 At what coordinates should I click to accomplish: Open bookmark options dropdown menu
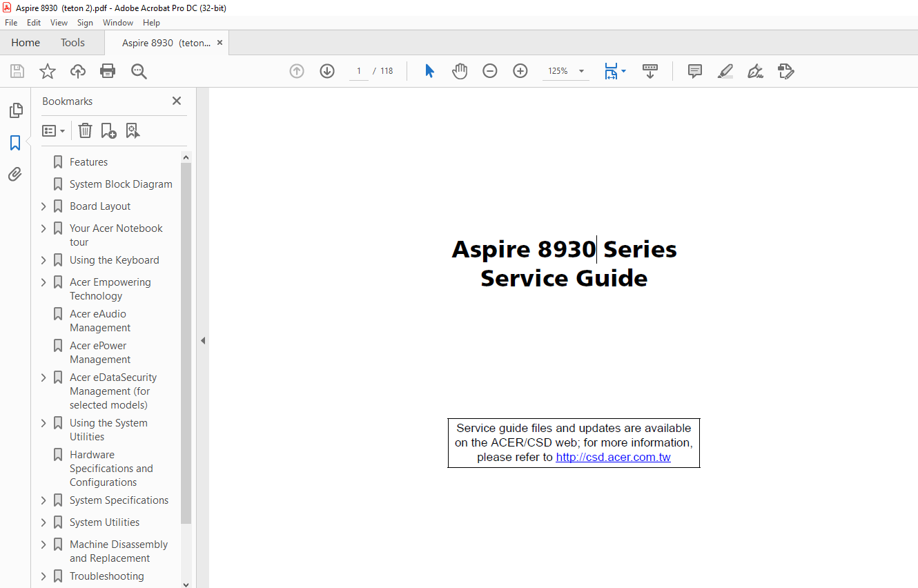pyautogui.click(x=54, y=130)
